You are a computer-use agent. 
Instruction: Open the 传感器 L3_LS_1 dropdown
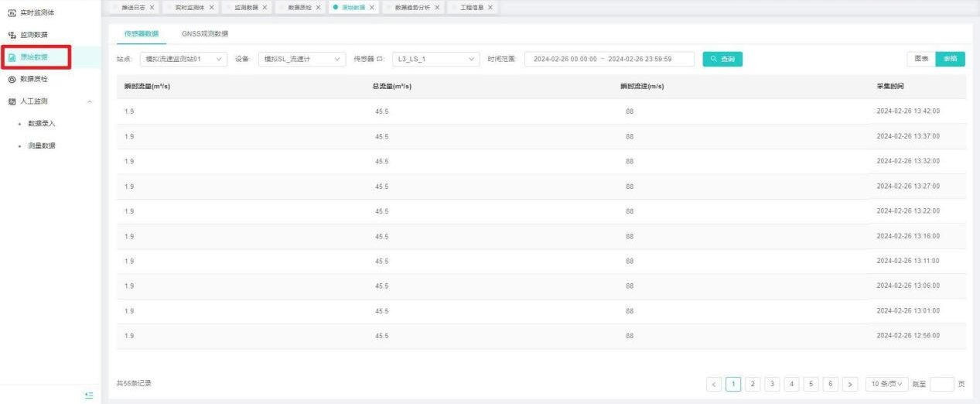coord(435,59)
